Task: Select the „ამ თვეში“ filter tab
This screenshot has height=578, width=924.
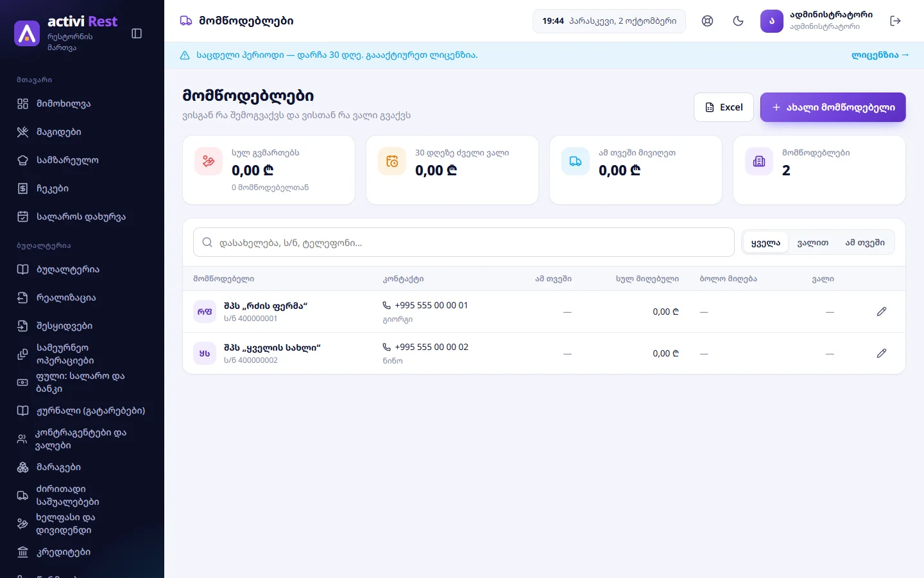Action: pyautogui.click(x=865, y=243)
